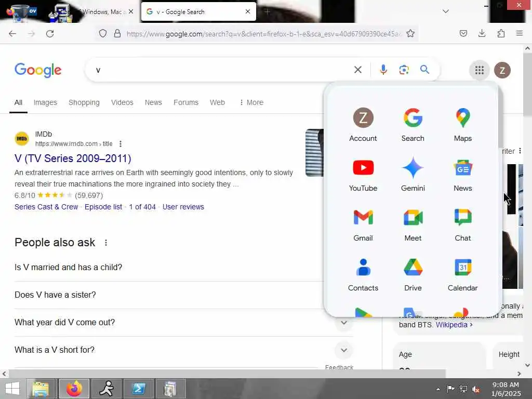
Task: Launch Meet from the apps panel
Action: (x=413, y=224)
